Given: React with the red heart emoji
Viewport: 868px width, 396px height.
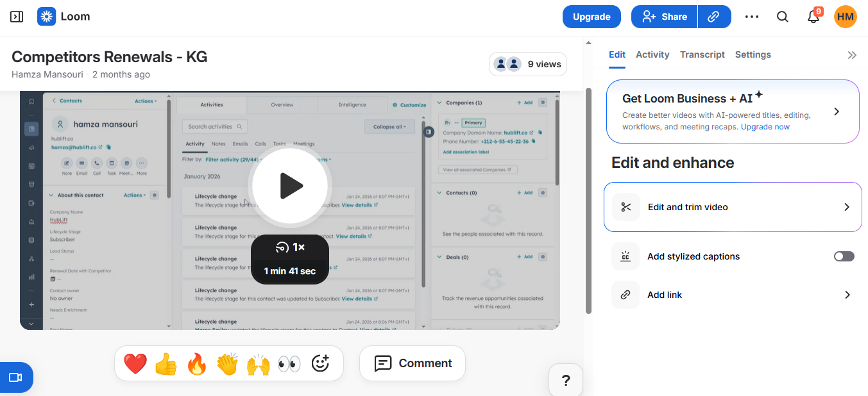Looking at the screenshot, I should point(135,364).
